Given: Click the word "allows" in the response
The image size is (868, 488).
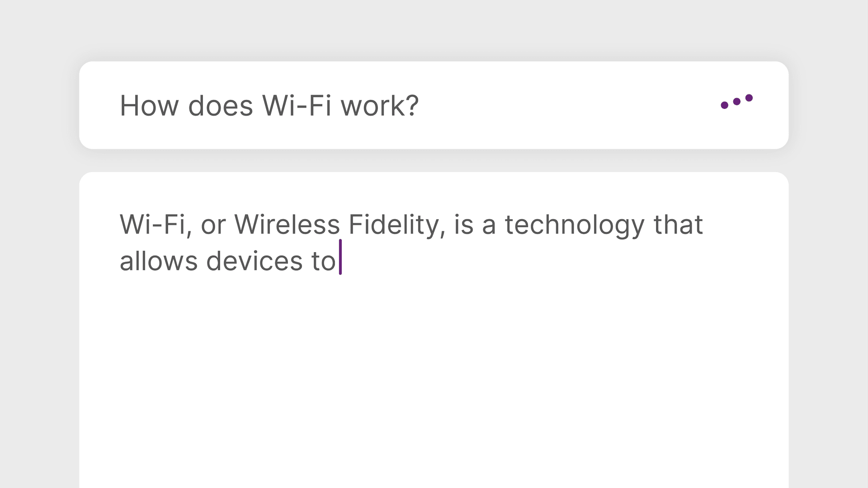Looking at the screenshot, I should click(x=158, y=261).
